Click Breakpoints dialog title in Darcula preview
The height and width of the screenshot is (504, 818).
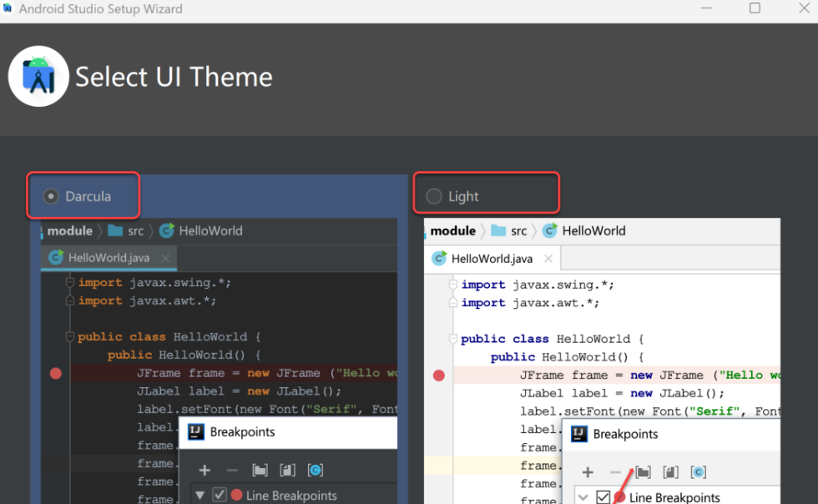[242, 432]
